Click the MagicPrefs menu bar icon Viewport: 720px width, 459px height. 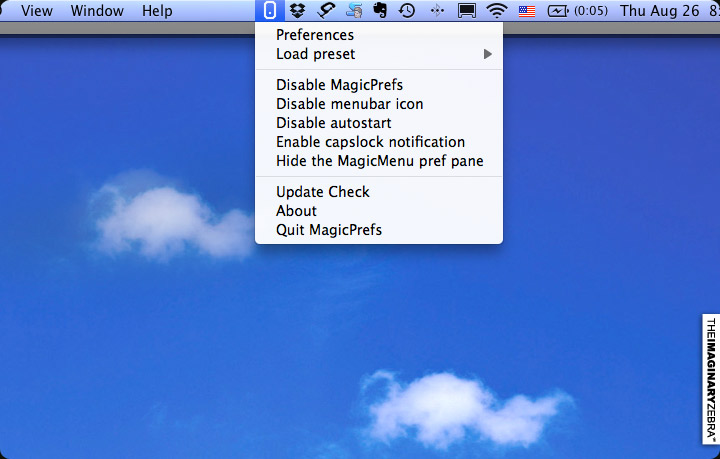270,11
